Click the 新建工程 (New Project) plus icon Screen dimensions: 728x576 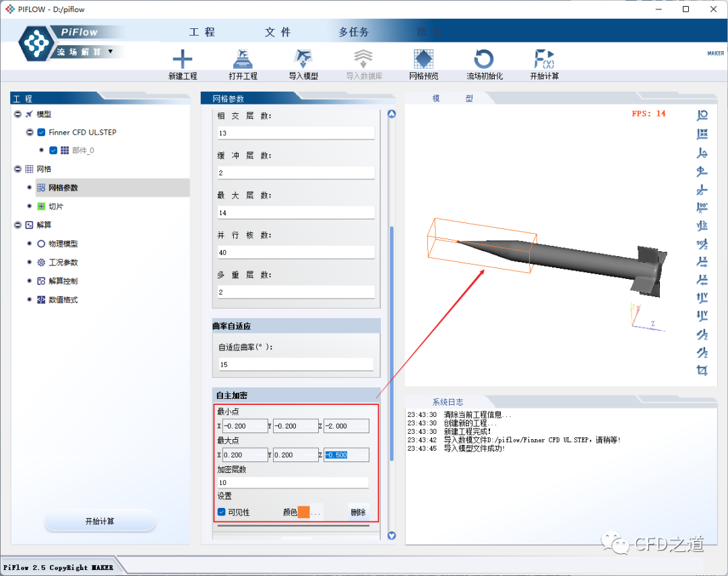(x=182, y=59)
